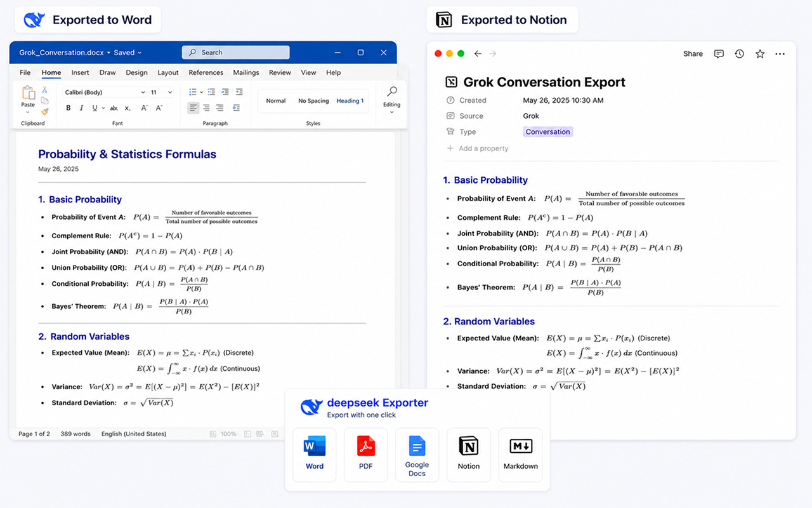Apply Subscript formatting in Word ribbon
The width and height of the screenshot is (812, 508).
pos(128,109)
